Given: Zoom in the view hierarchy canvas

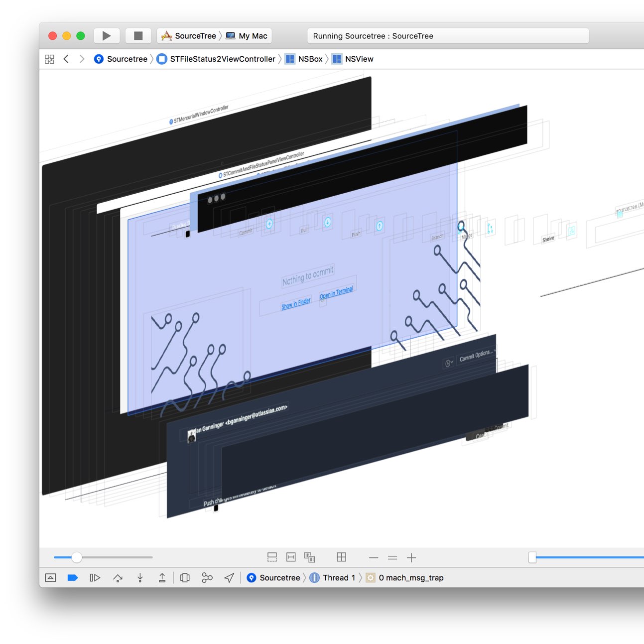Looking at the screenshot, I should (x=411, y=558).
